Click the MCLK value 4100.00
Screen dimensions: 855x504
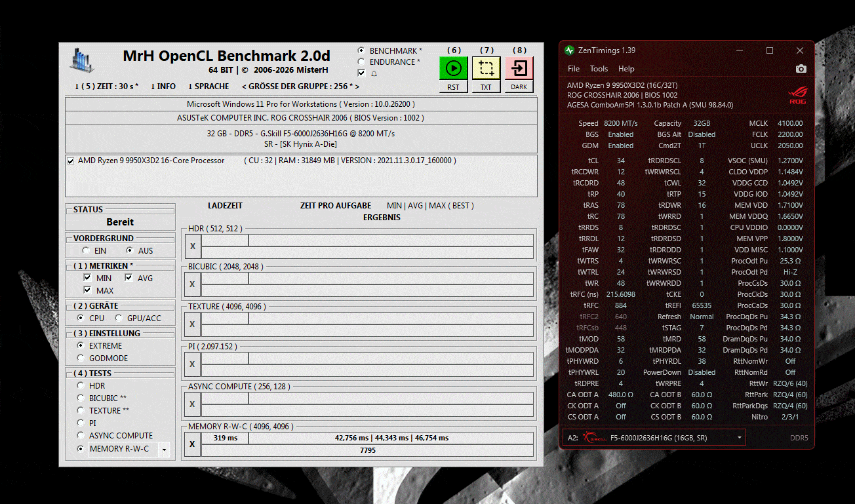point(791,123)
